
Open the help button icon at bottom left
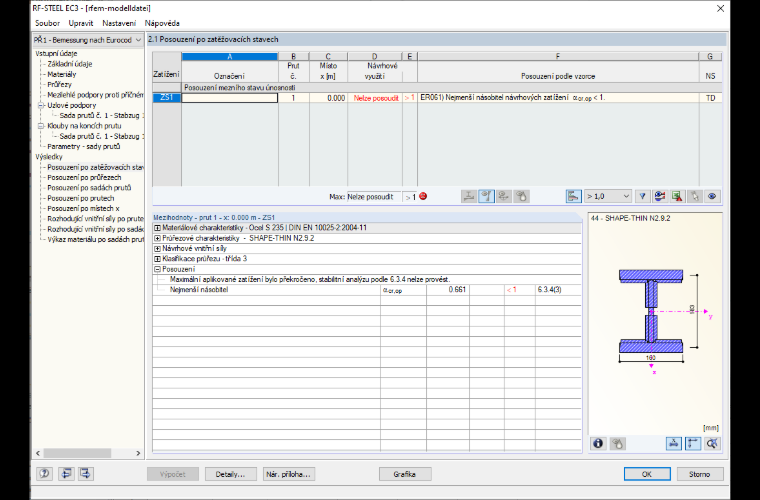tap(45, 474)
